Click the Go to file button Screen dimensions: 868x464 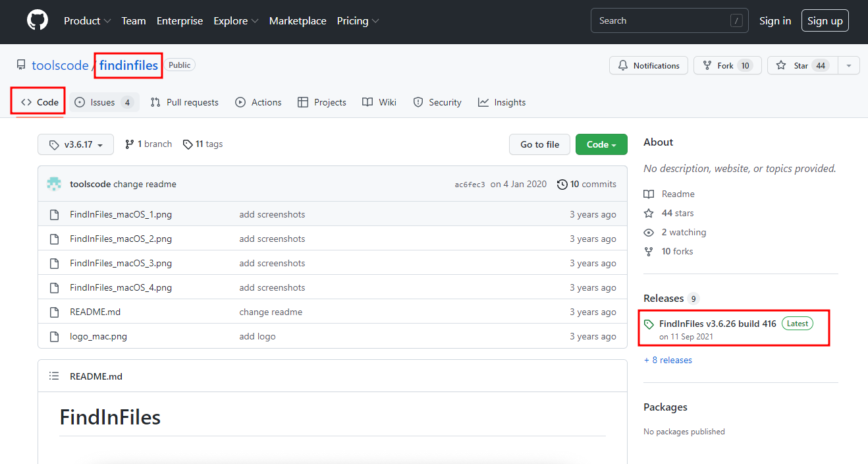click(540, 144)
